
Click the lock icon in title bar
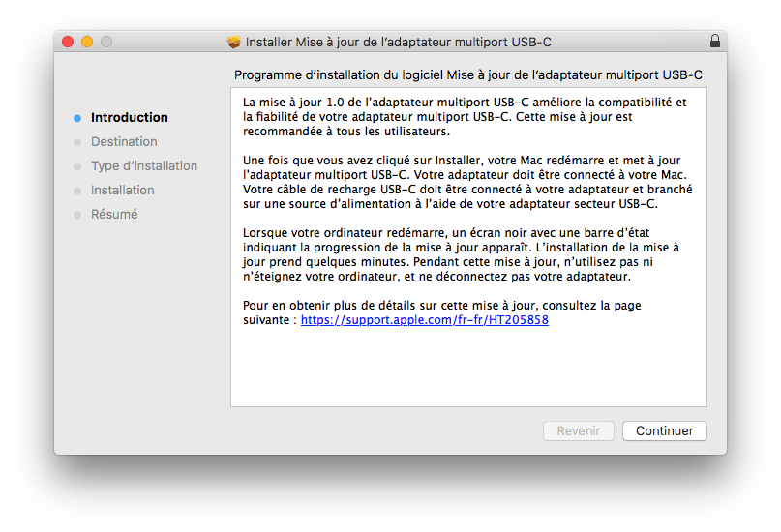coord(715,41)
